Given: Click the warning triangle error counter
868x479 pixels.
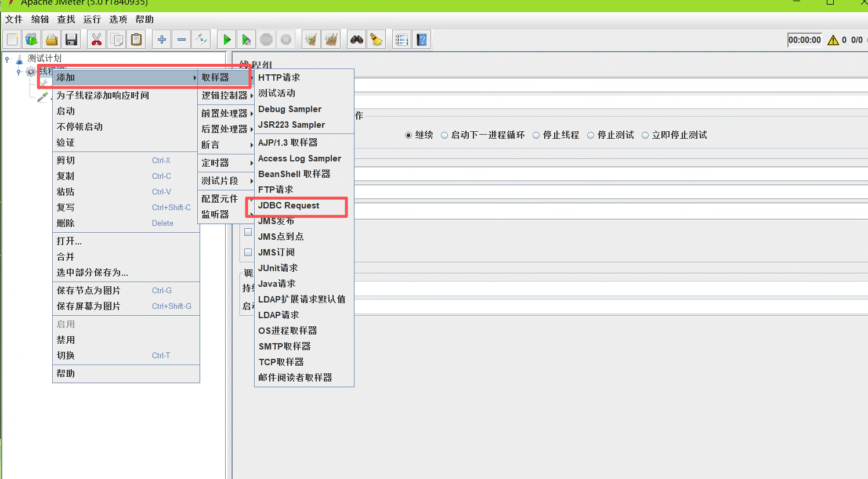Looking at the screenshot, I should click(x=833, y=40).
